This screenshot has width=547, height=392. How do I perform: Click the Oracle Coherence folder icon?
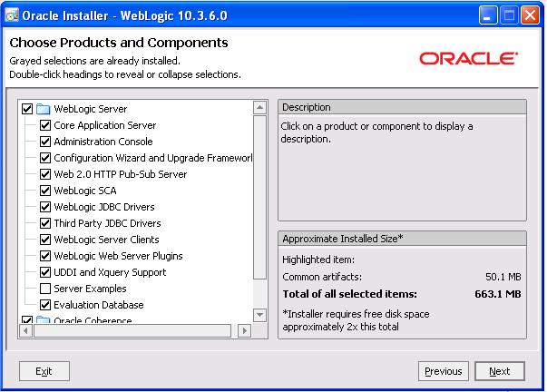43,321
